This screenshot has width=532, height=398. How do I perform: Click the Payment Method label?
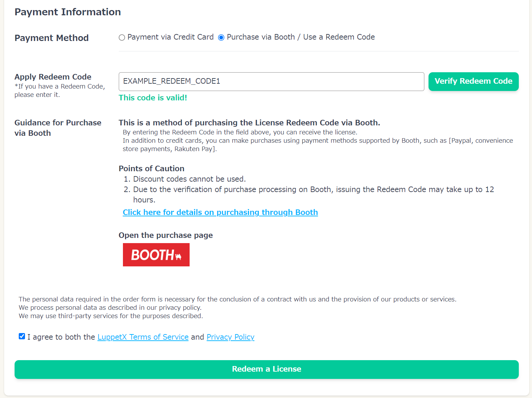coord(51,38)
